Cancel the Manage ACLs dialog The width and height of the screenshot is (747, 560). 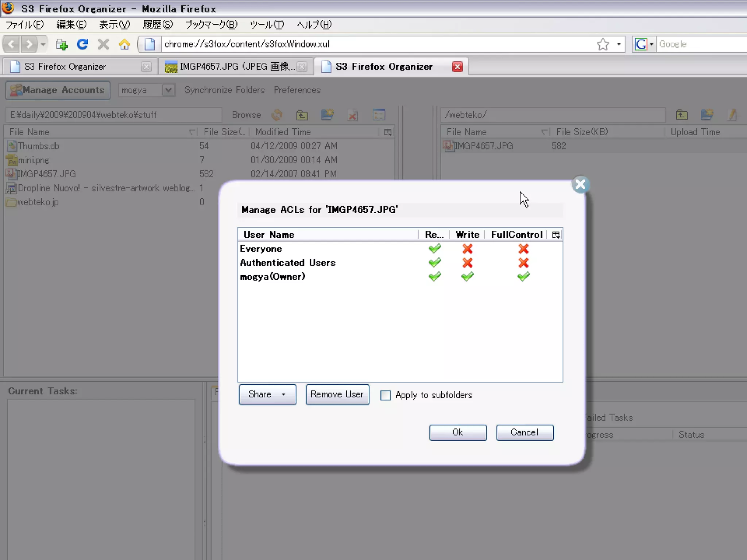(525, 432)
